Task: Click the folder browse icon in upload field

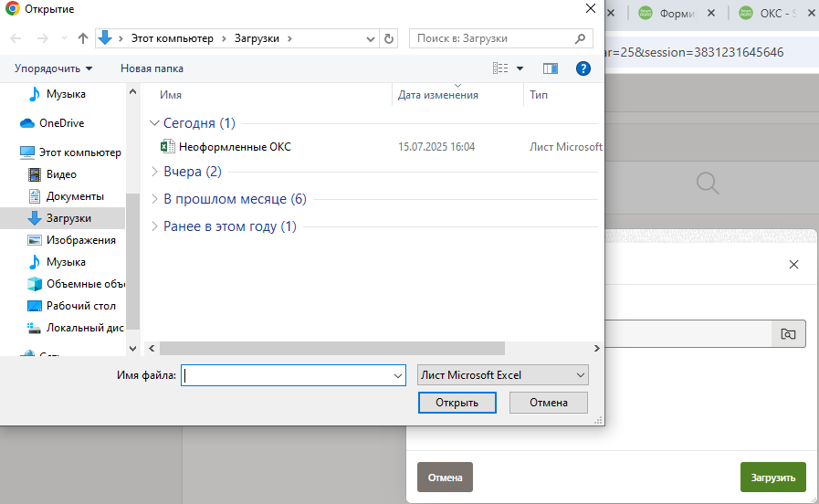Action: pyautogui.click(x=788, y=334)
